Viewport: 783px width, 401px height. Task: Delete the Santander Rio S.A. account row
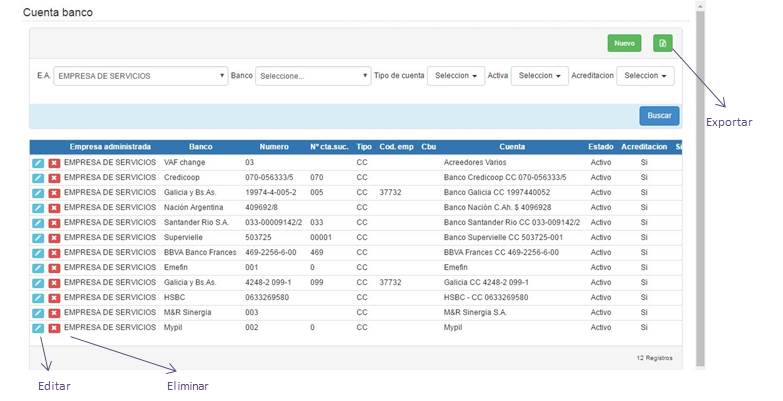54,222
